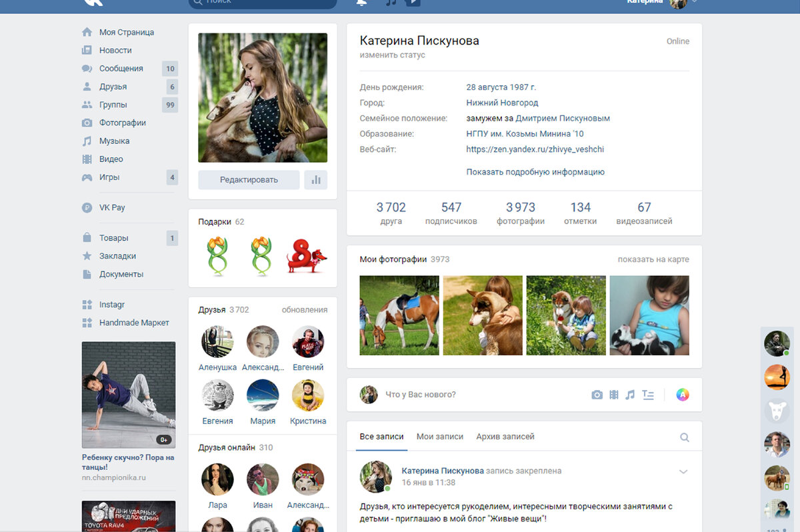Open Товары shopping bag icon

(x=87, y=238)
